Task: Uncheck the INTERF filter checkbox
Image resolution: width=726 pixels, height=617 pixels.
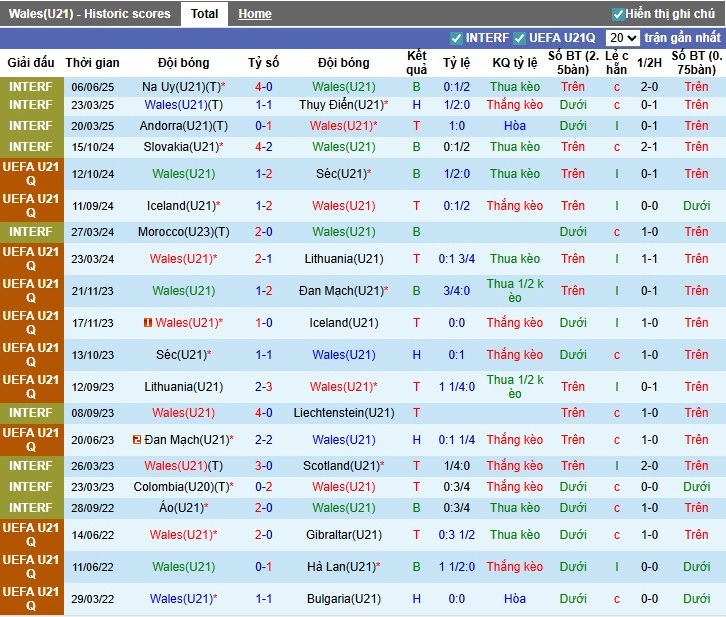Action: click(x=457, y=38)
